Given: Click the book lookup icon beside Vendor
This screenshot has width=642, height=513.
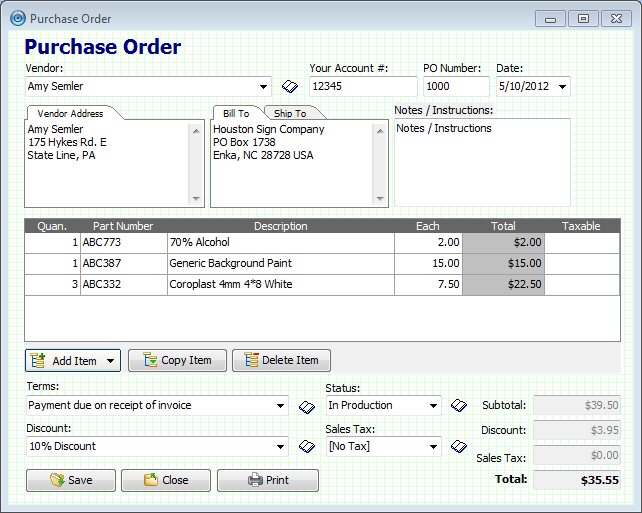Looking at the screenshot, I should point(290,87).
